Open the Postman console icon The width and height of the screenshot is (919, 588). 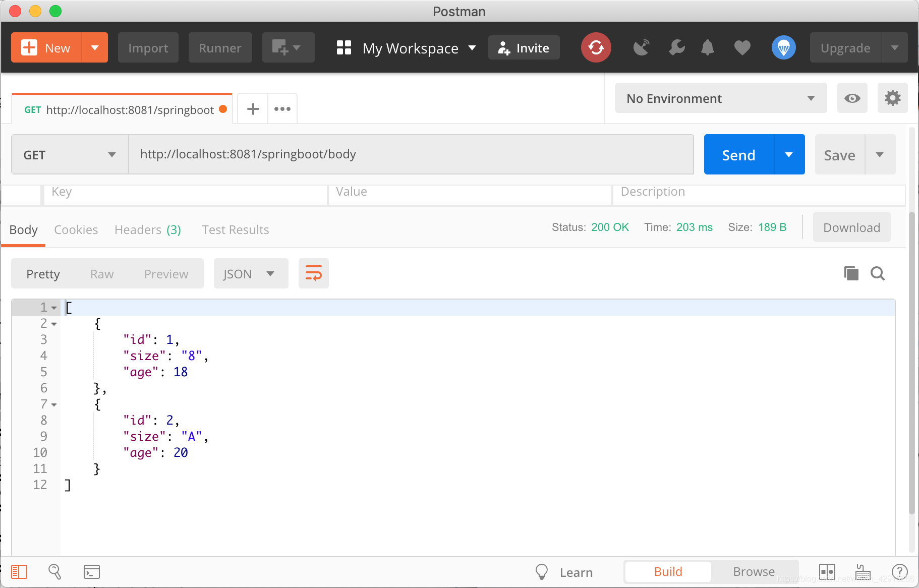[x=91, y=572]
